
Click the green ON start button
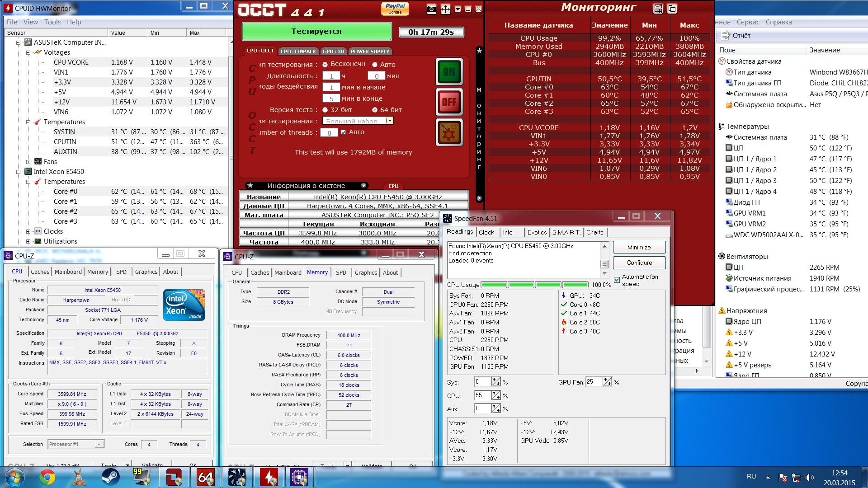pyautogui.click(x=449, y=71)
